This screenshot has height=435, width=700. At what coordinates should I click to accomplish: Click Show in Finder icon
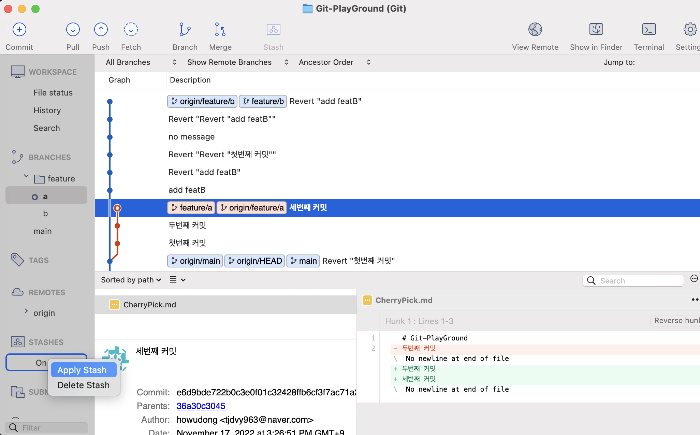(596, 29)
